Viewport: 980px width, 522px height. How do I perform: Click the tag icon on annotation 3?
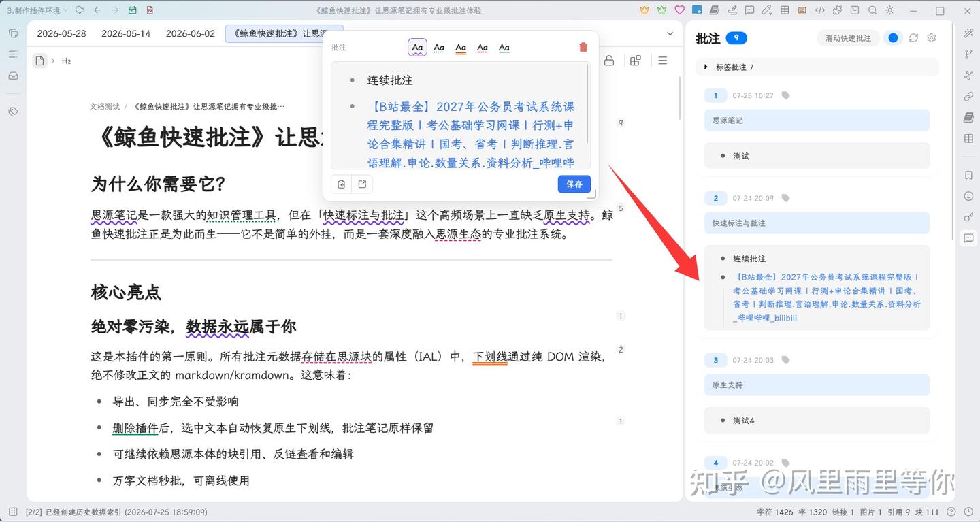(785, 360)
